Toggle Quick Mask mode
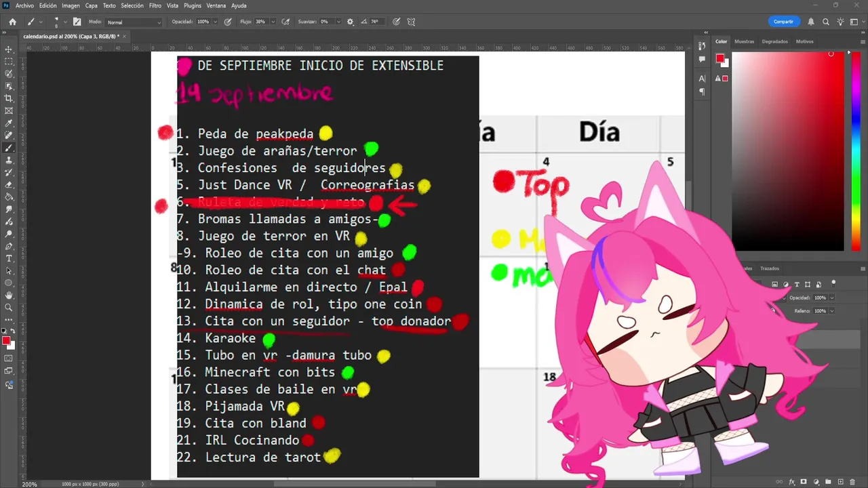 9,358
